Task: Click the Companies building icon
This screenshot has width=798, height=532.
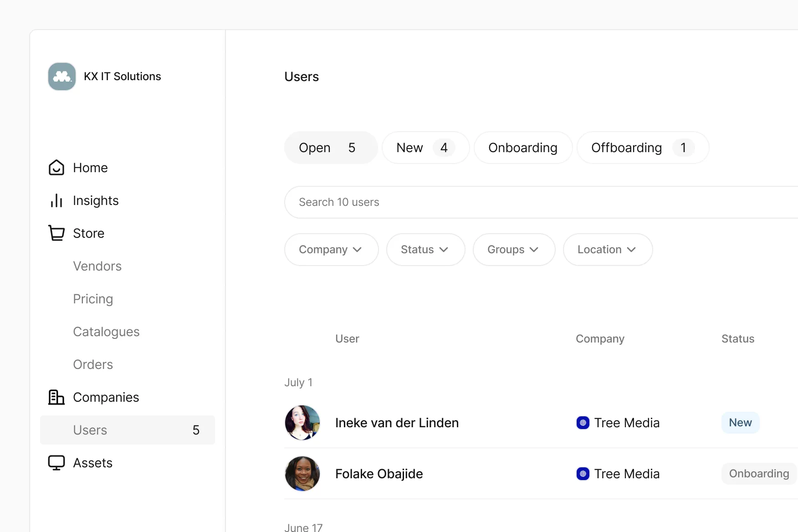Action: click(56, 397)
